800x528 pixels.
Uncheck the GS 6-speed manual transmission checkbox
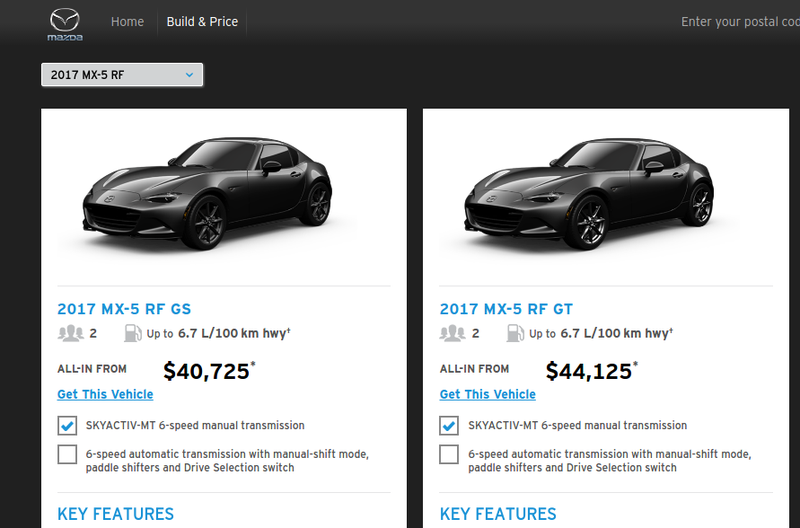point(67,425)
